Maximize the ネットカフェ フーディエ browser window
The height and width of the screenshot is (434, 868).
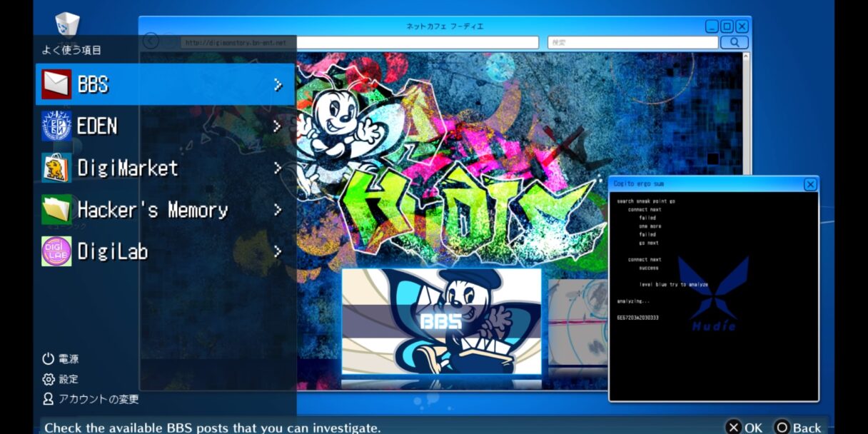pos(727,26)
